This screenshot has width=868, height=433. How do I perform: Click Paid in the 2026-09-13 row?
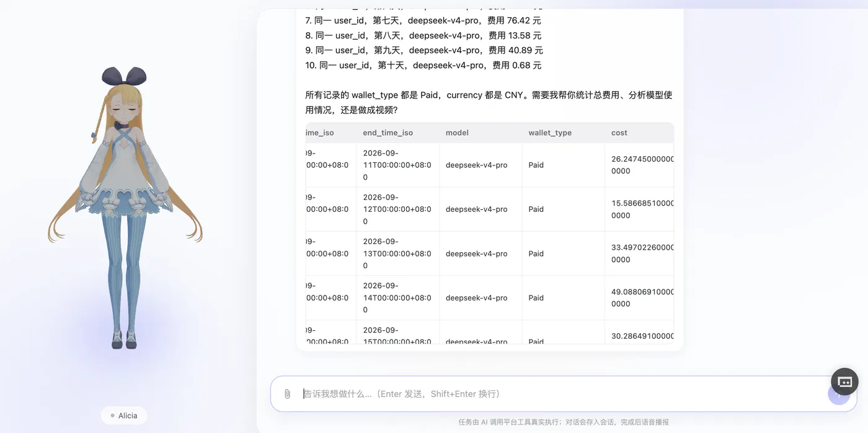[536, 254]
